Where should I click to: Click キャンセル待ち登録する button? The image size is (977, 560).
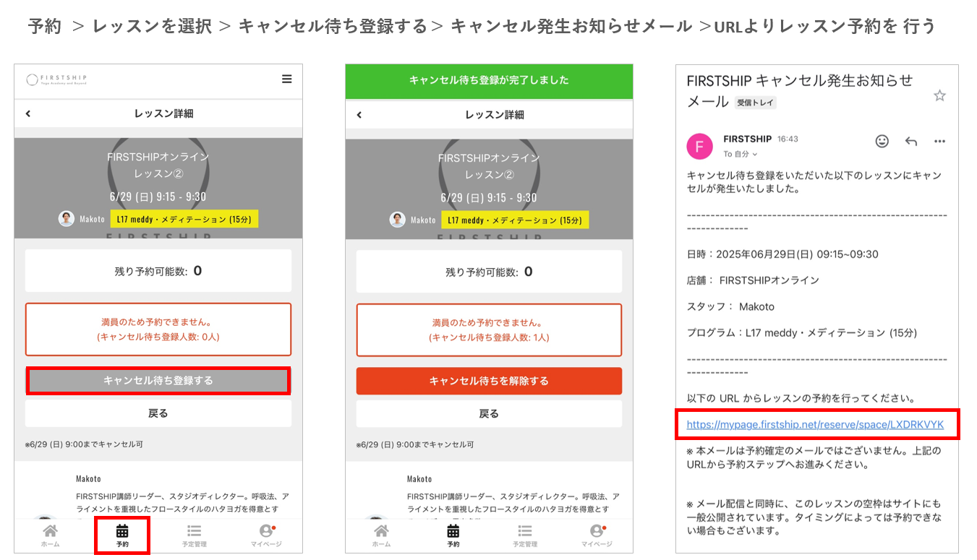click(158, 381)
